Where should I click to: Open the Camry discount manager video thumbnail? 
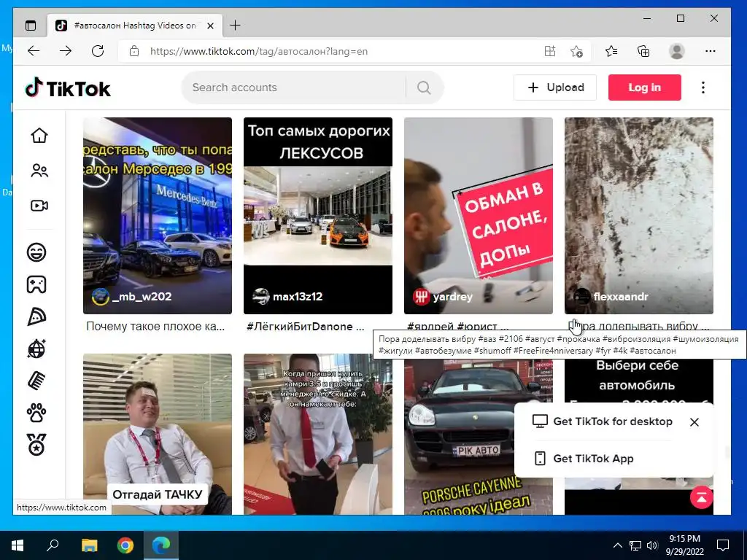tap(318, 435)
